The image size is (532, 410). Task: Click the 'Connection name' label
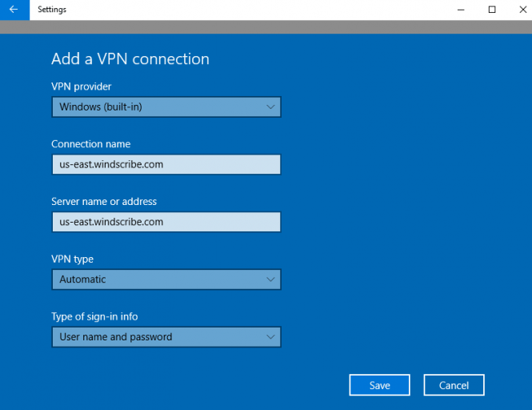(x=90, y=144)
